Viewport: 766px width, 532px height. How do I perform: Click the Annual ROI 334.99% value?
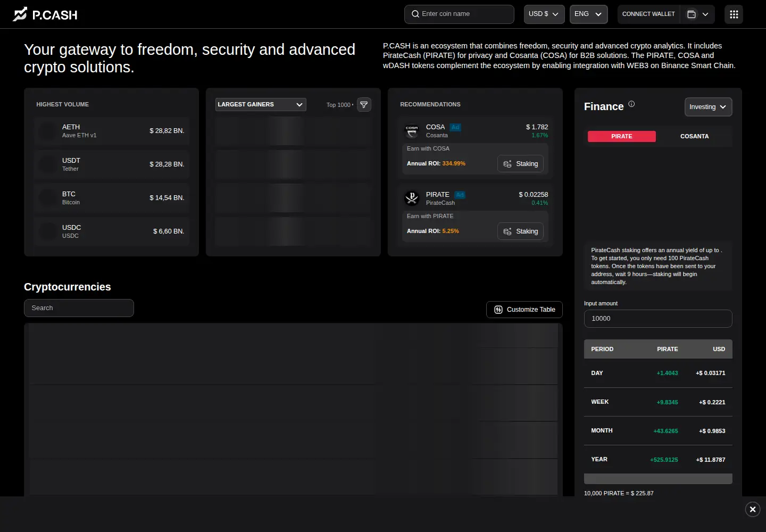pyautogui.click(x=454, y=163)
